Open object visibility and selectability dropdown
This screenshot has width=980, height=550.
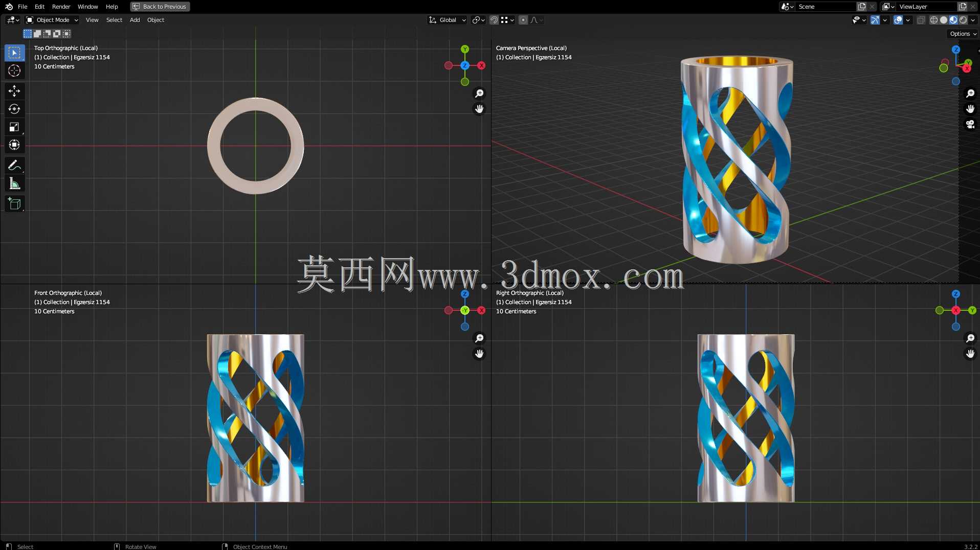click(859, 20)
